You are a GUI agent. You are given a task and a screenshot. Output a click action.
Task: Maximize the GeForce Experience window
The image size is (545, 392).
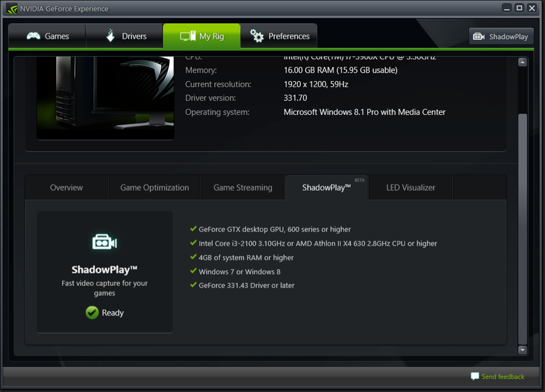click(519, 8)
